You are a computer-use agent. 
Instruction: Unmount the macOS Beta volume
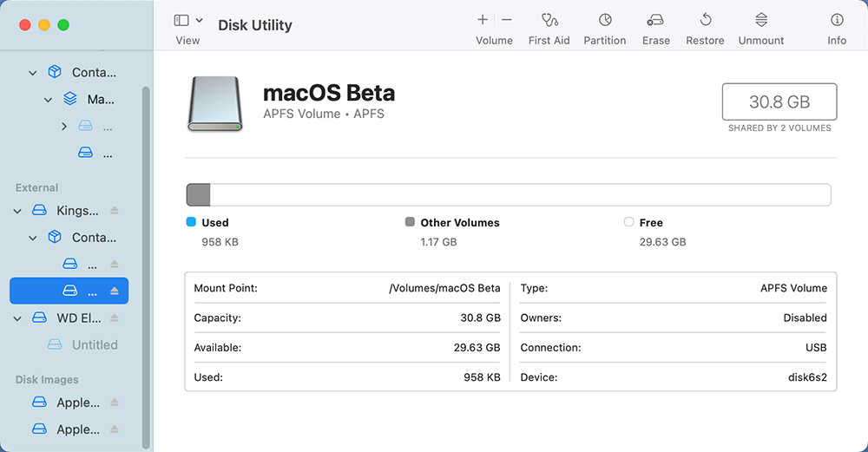pyautogui.click(x=760, y=20)
